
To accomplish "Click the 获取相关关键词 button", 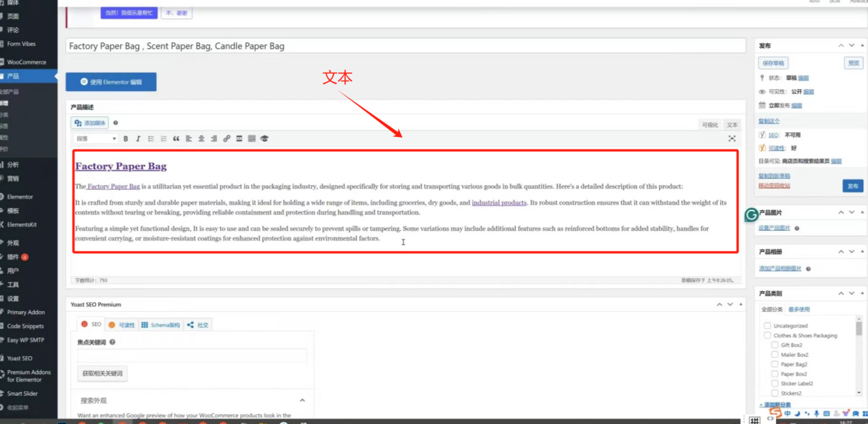I will 102,373.
